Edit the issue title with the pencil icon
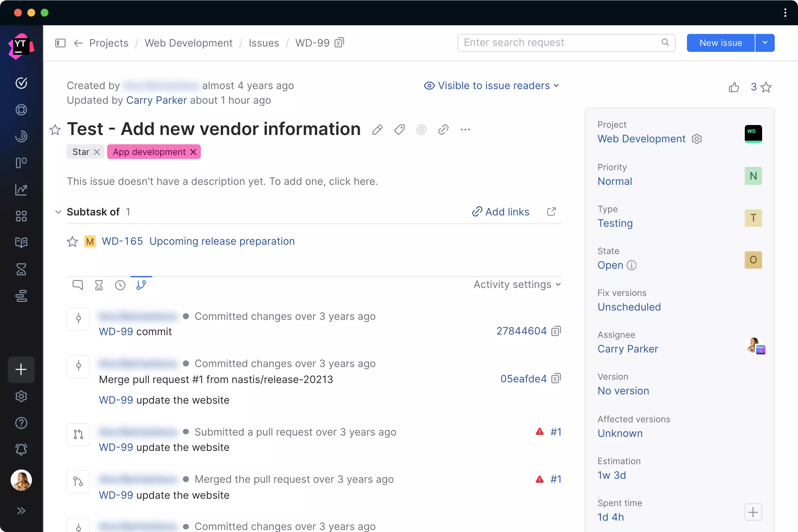The image size is (798, 532). point(377,130)
